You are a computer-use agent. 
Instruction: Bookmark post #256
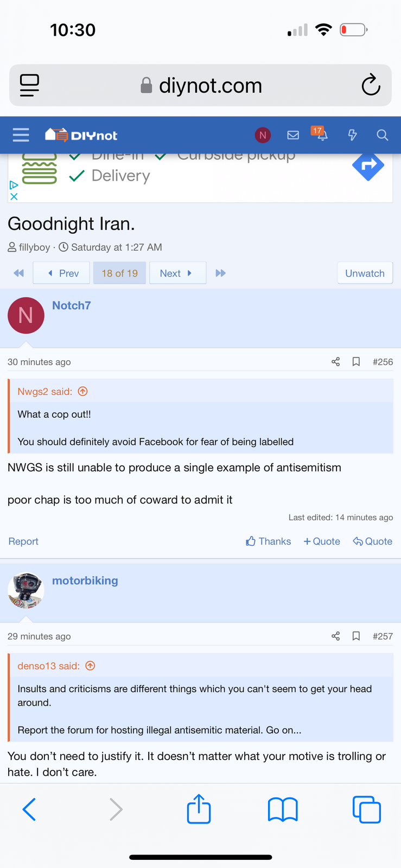pos(356,362)
